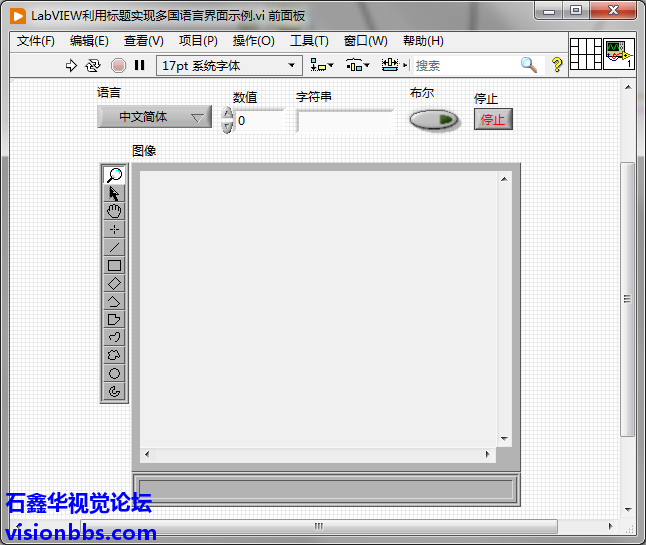
Task: Open the 语言 dropdown showing 中文简体
Action: (154, 117)
